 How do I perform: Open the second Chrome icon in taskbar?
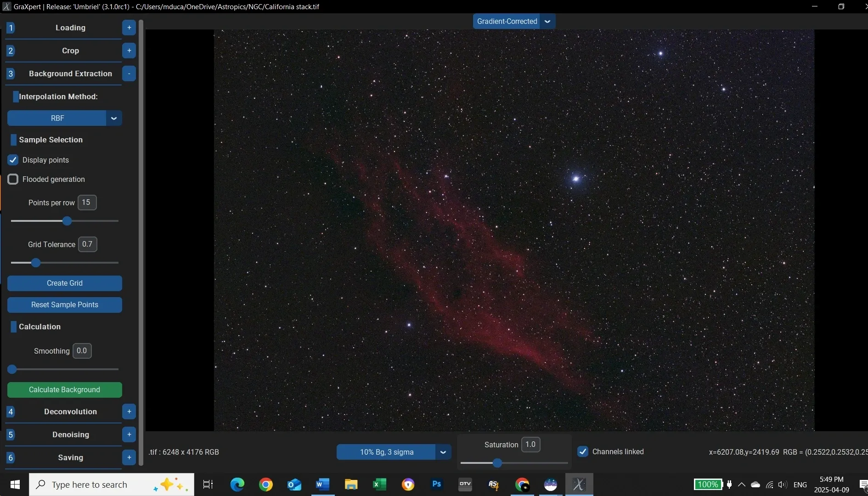pos(522,485)
